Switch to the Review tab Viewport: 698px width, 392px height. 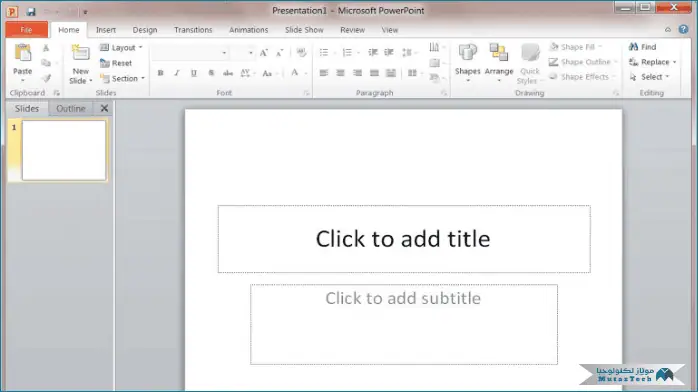352,30
